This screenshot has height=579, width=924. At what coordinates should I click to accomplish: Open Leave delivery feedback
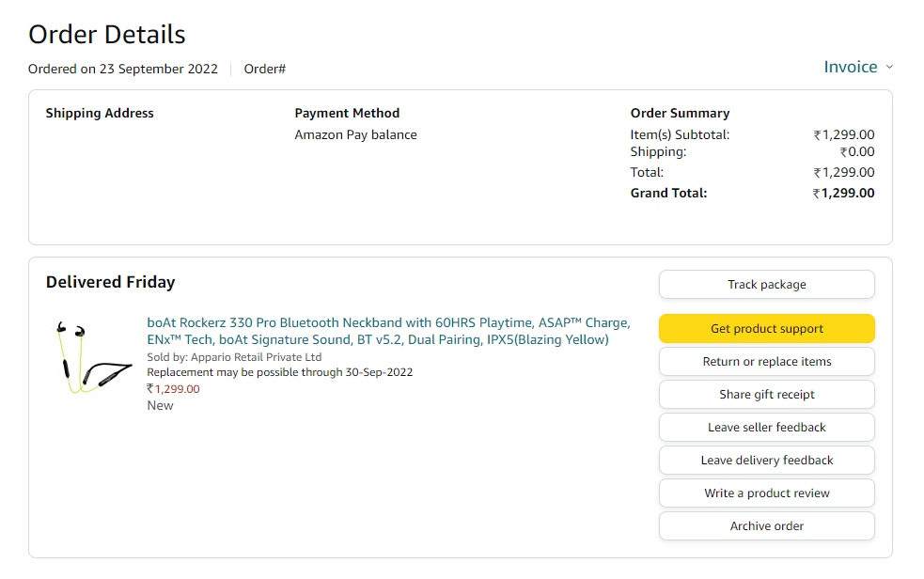click(766, 461)
